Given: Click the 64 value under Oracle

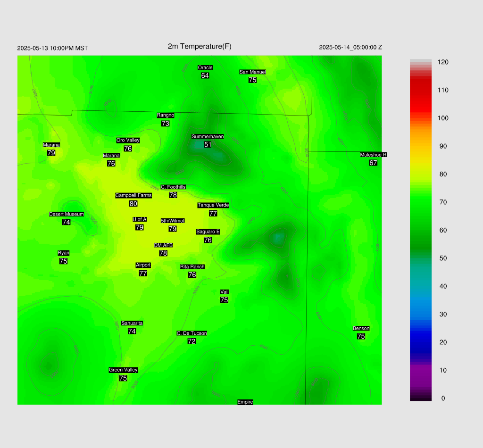Looking at the screenshot, I should pyautogui.click(x=205, y=75).
